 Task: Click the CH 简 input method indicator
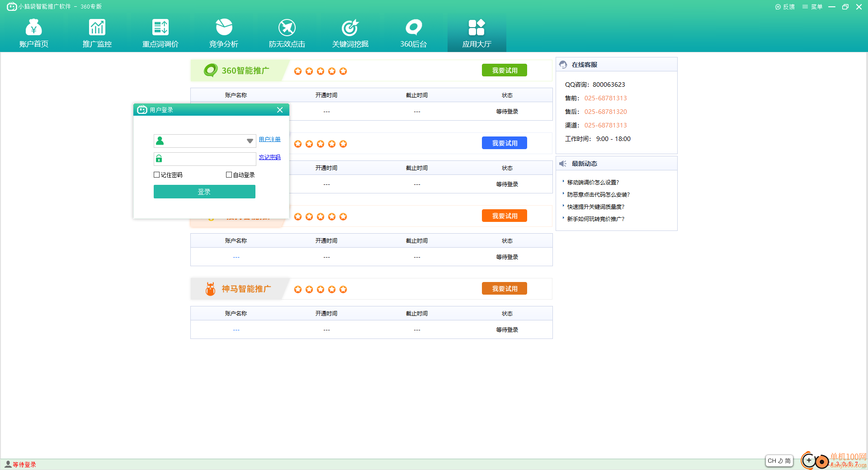click(779, 461)
